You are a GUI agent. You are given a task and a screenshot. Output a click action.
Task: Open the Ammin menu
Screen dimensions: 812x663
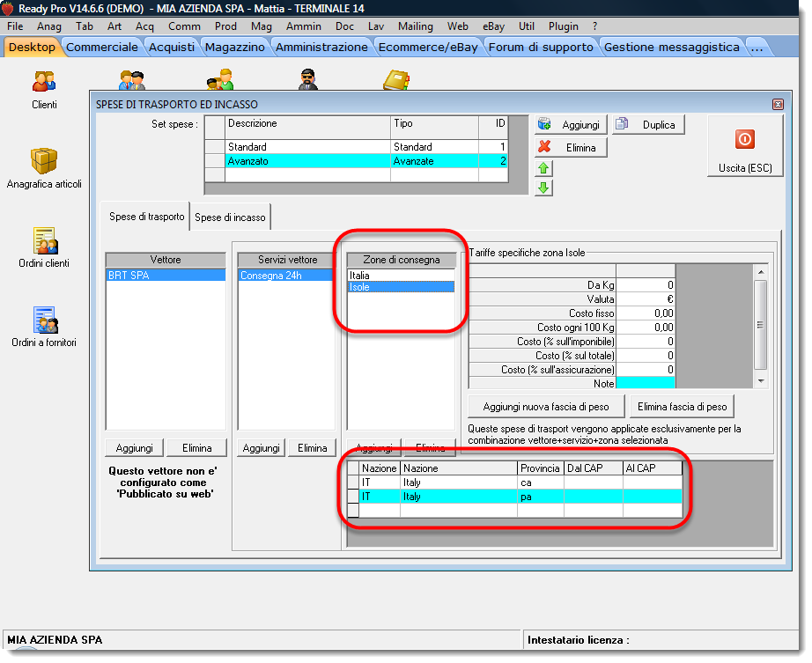pyautogui.click(x=304, y=26)
